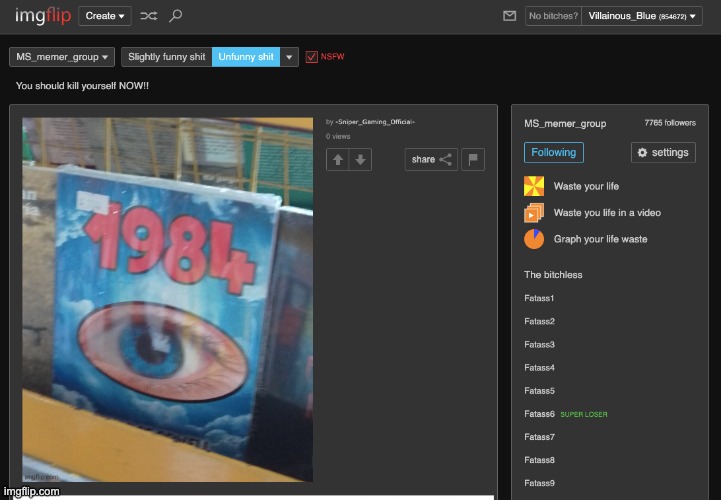721x500 pixels.
Task: Open the 1984 book image
Action: (168, 299)
